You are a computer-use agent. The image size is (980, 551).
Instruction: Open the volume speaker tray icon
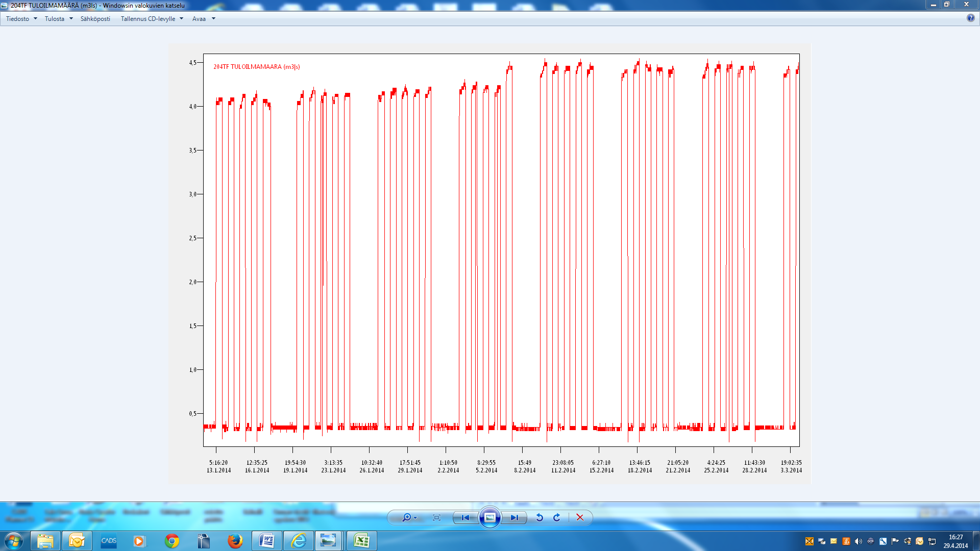[x=858, y=541]
